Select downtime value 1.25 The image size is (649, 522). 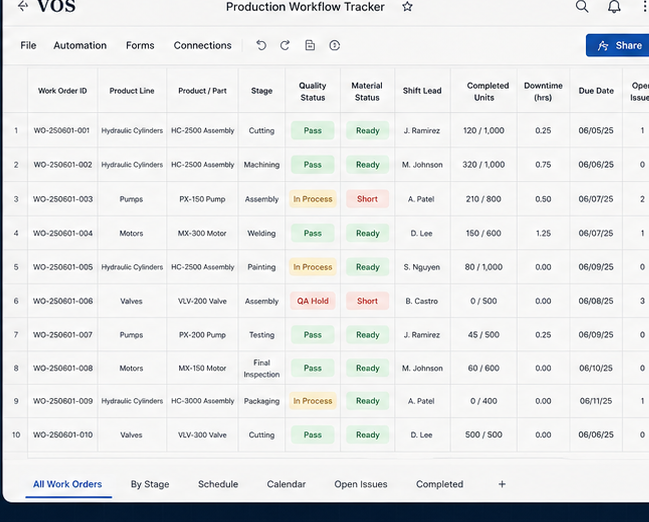[x=543, y=233]
